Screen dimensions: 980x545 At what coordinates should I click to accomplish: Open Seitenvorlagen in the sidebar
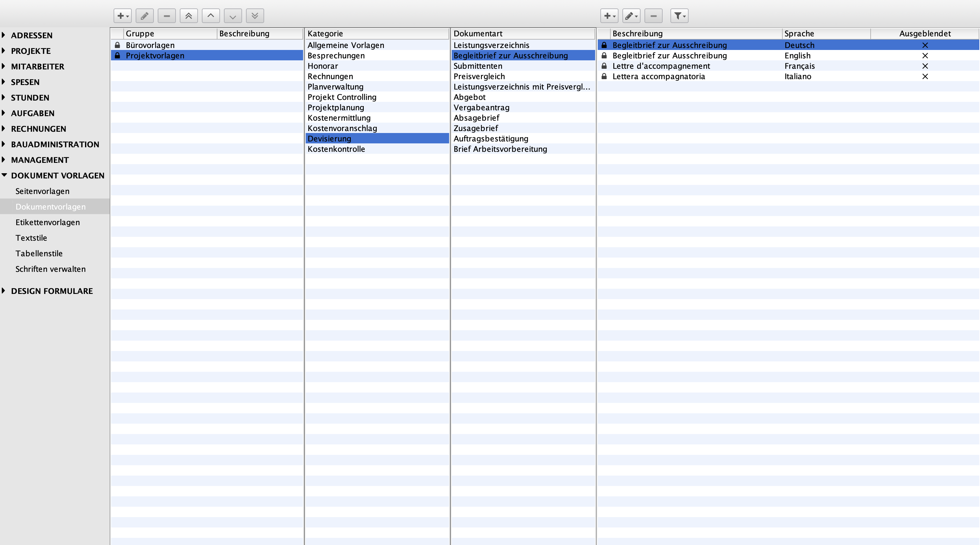[42, 191]
